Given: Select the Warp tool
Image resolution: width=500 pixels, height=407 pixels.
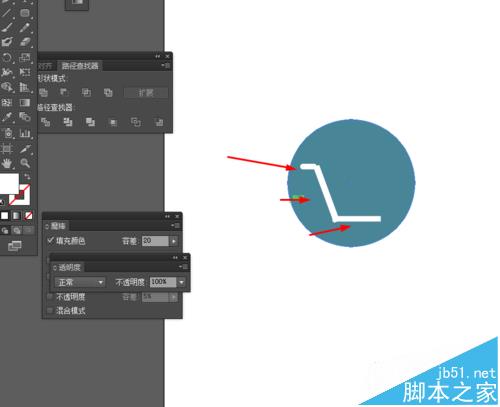Looking at the screenshot, I should click(x=7, y=72).
